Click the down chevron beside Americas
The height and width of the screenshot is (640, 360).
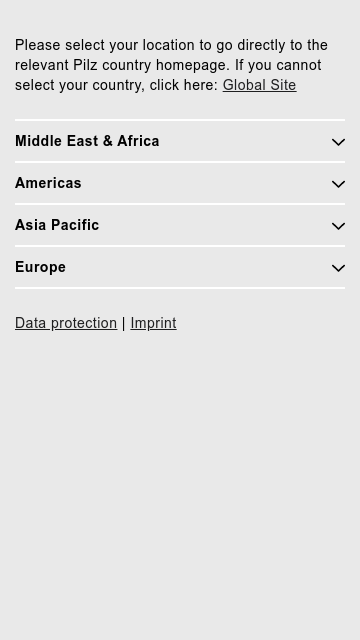pos(338,184)
